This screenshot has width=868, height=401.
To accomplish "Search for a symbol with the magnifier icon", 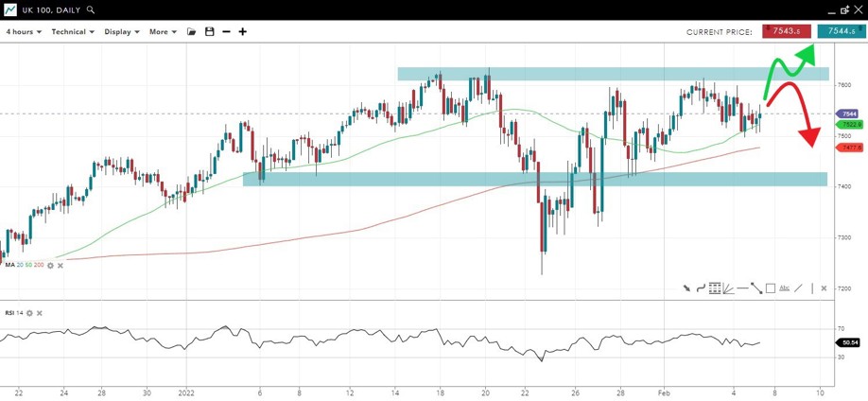I will tap(90, 9).
